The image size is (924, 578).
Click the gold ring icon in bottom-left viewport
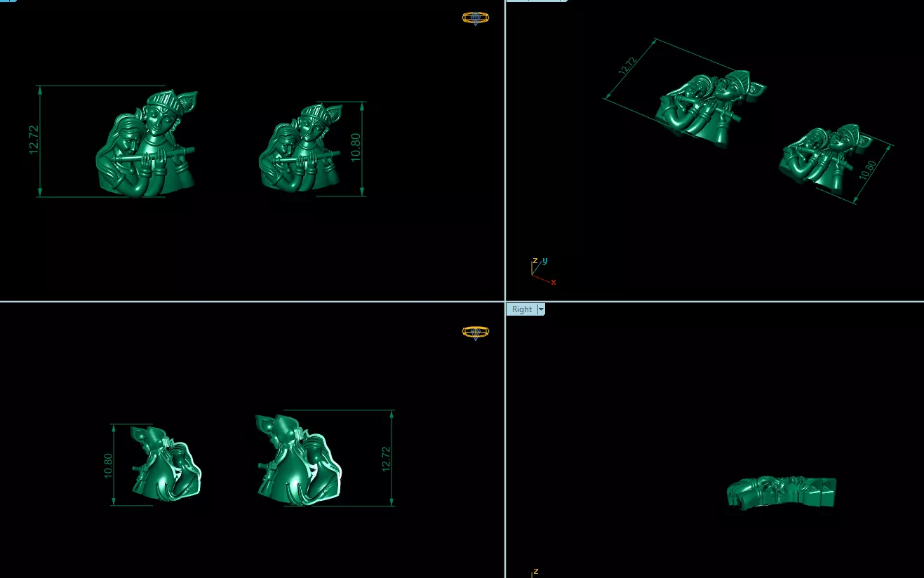click(x=475, y=332)
